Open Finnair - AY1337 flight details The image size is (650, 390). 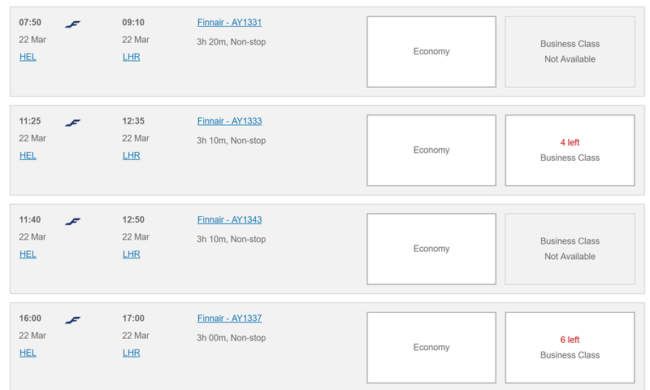229,318
